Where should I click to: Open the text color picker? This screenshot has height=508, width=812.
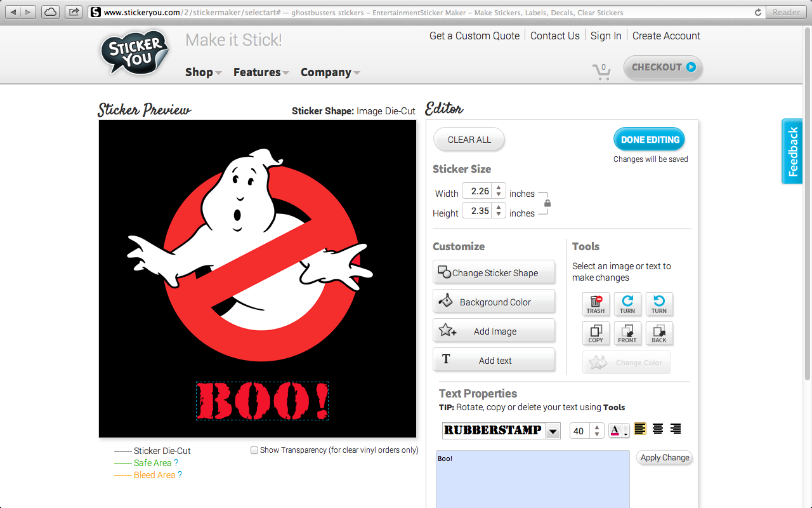tap(619, 431)
